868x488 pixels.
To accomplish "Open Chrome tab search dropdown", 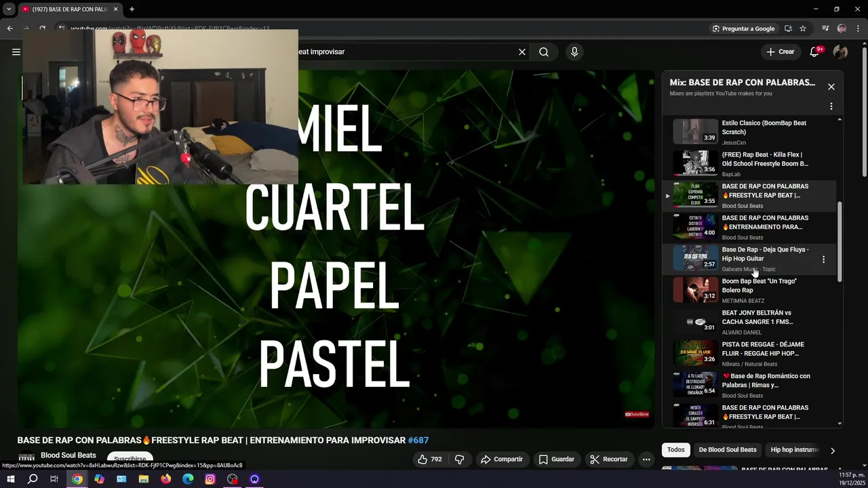I will 9,9.
